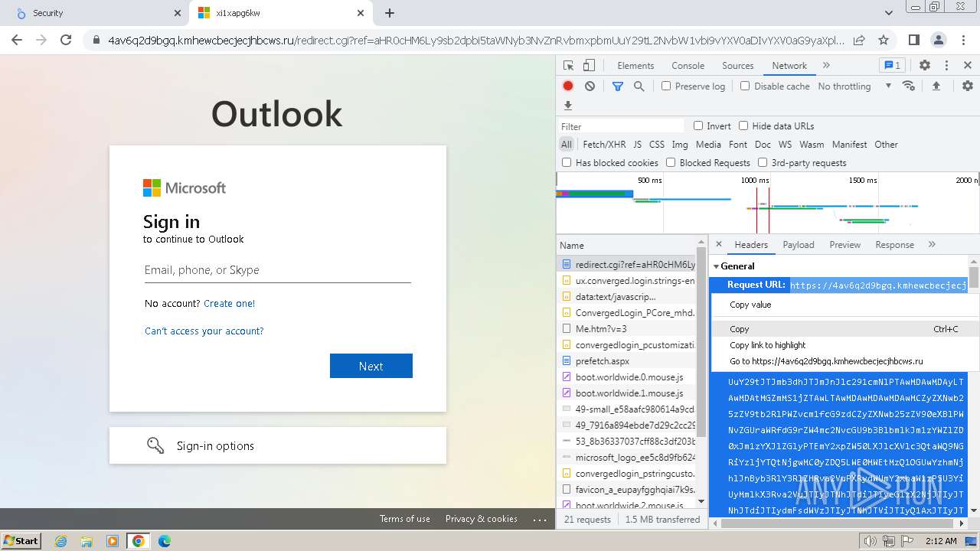The width and height of the screenshot is (980, 551).
Task: Open the Response tab
Action: click(894, 245)
